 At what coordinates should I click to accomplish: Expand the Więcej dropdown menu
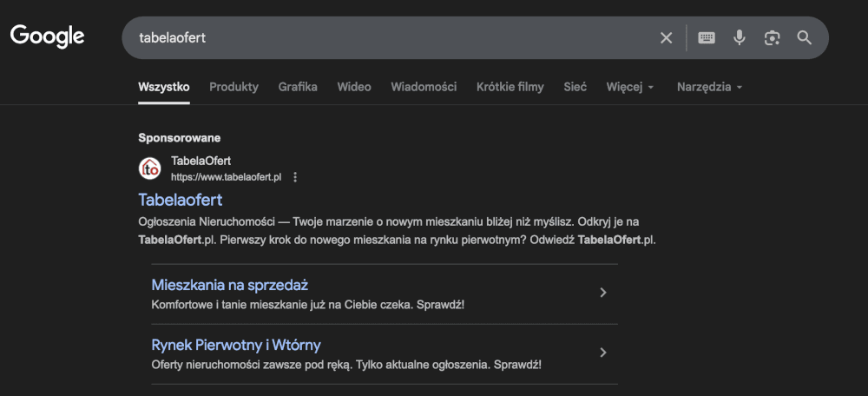point(630,87)
